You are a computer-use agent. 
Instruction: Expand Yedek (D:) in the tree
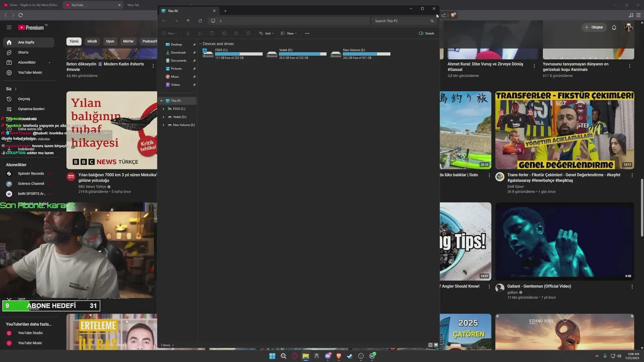click(164, 117)
